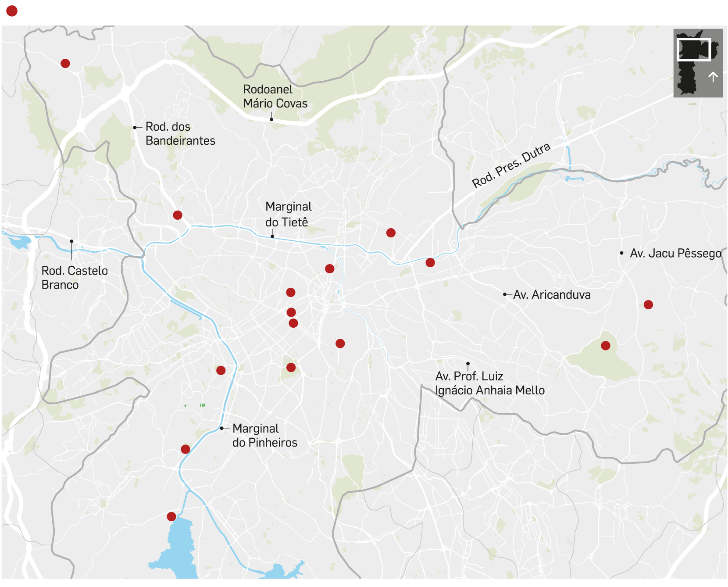Select the red marker just west of the Pinheiros river

(221, 370)
